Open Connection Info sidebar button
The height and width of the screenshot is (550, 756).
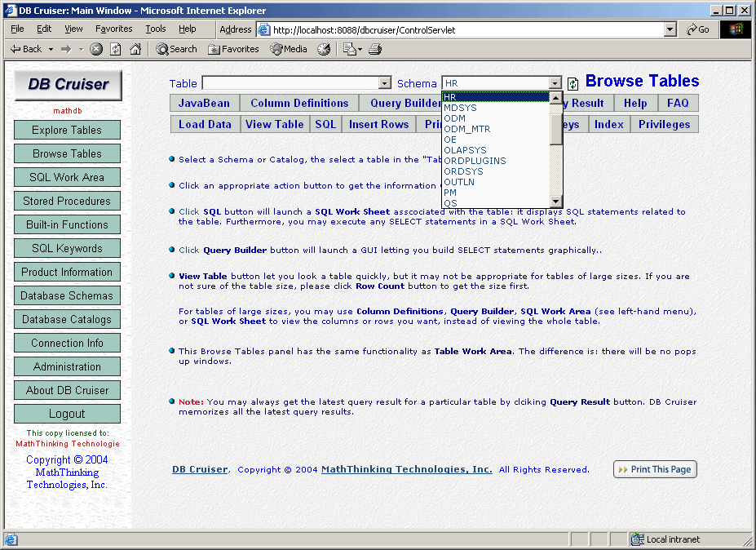pyautogui.click(x=67, y=343)
